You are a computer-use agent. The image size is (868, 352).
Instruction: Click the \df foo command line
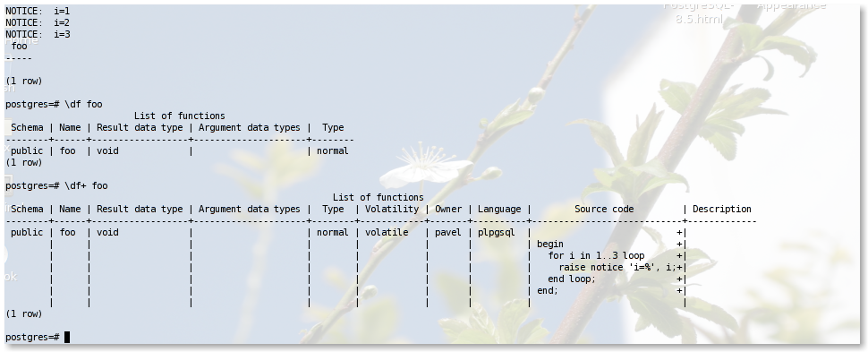[x=54, y=104]
